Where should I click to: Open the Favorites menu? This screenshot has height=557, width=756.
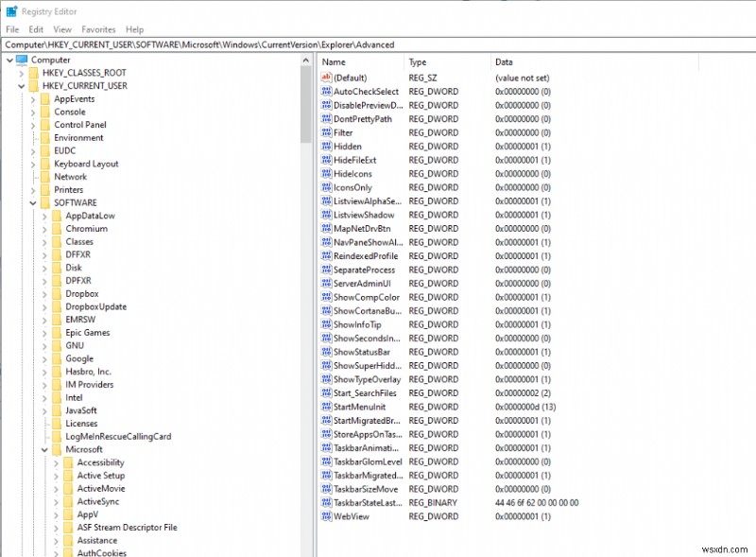[x=98, y=29]
